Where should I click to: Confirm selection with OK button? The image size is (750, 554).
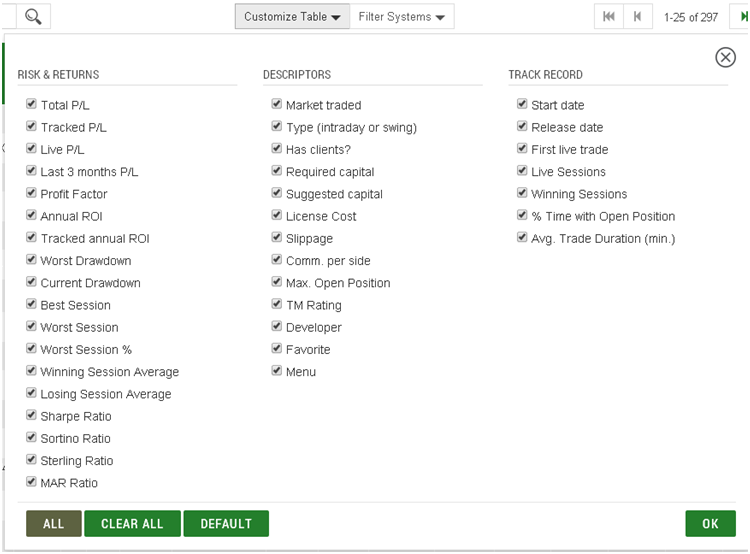point(710,523)
